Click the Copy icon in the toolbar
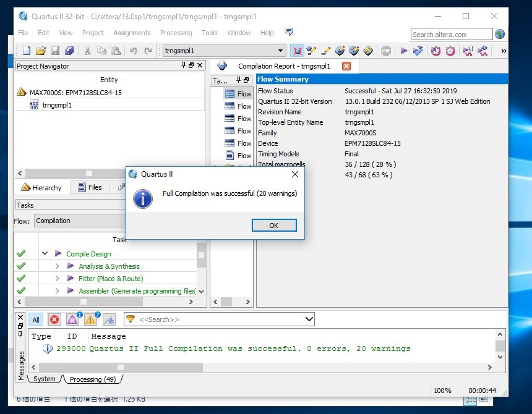 click(101, 51)
